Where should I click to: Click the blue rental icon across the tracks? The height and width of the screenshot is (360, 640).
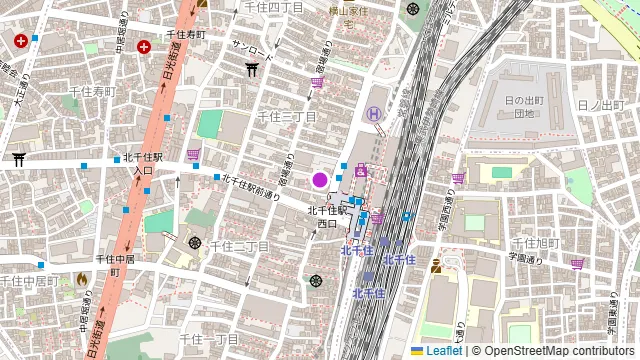click(408, 216)
